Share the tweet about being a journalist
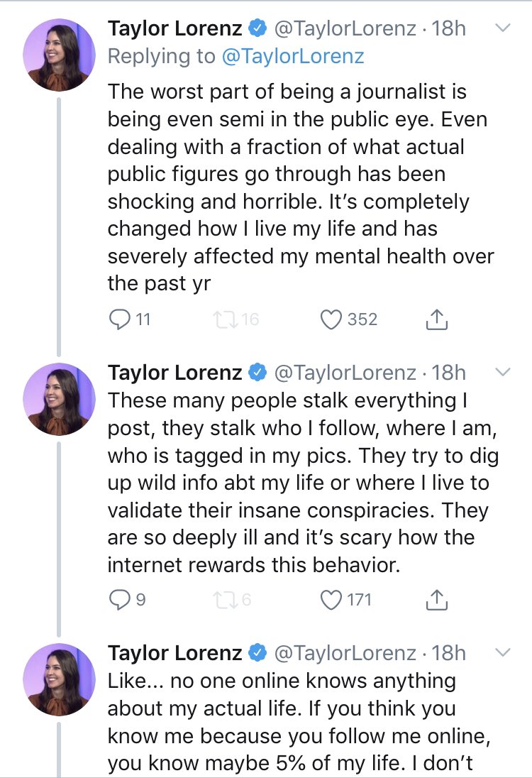The image size is (532, 778). [437, 321]
